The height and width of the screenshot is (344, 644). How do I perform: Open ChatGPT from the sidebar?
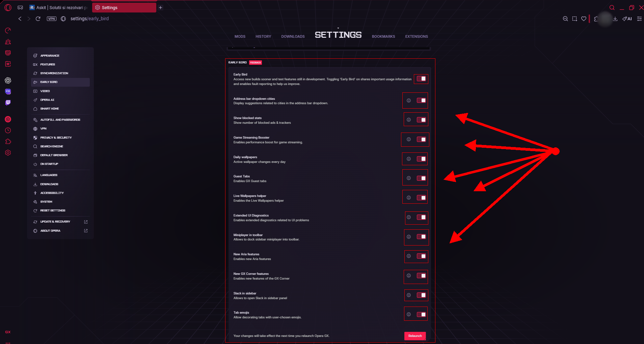pyautogui.click(x=8, y=80)
